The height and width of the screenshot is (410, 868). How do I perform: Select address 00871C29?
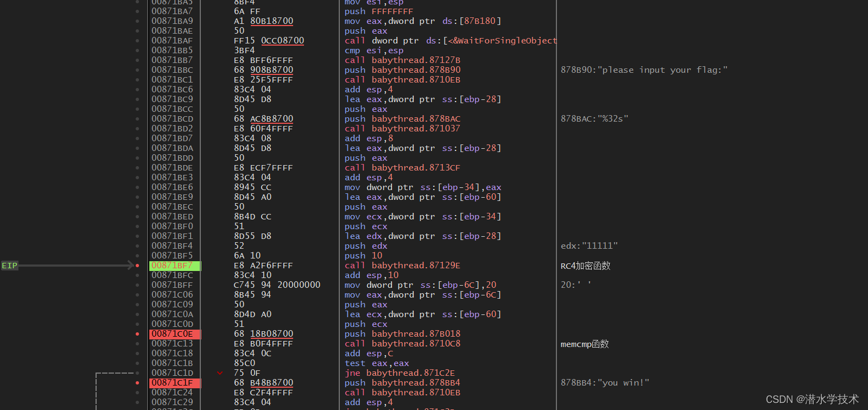tap(172, 402)
